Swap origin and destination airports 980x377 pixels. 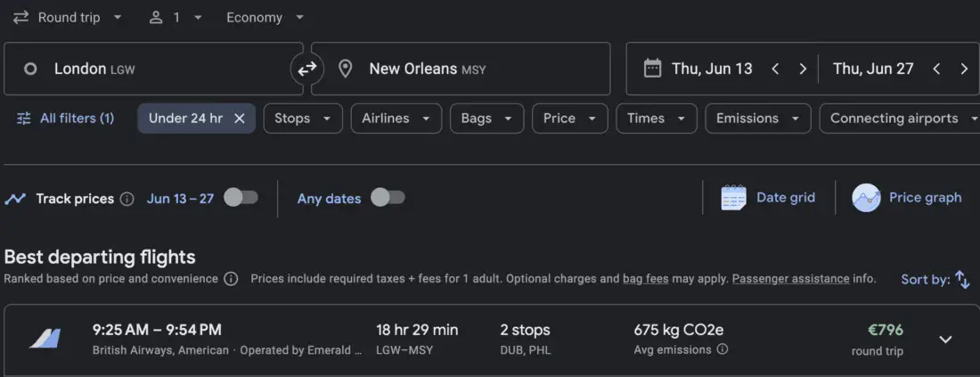click(x=306, y=69)
